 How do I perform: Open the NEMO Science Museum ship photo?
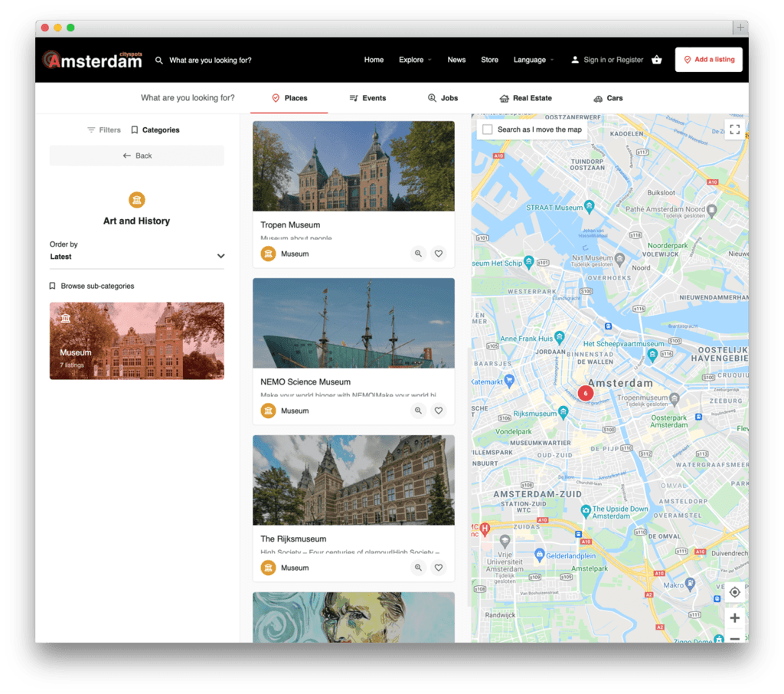pyautogui.click(x=354, y=323)
